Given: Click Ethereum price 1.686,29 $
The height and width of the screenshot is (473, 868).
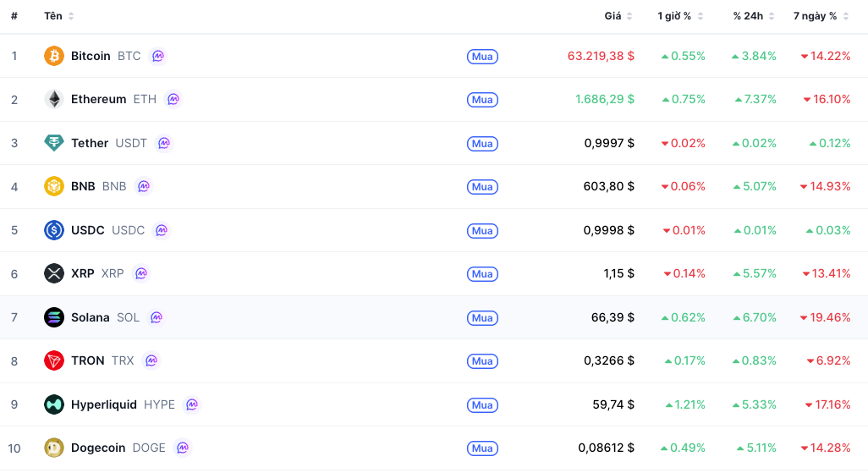Looking at the screenshot, I should pos(605,99).
